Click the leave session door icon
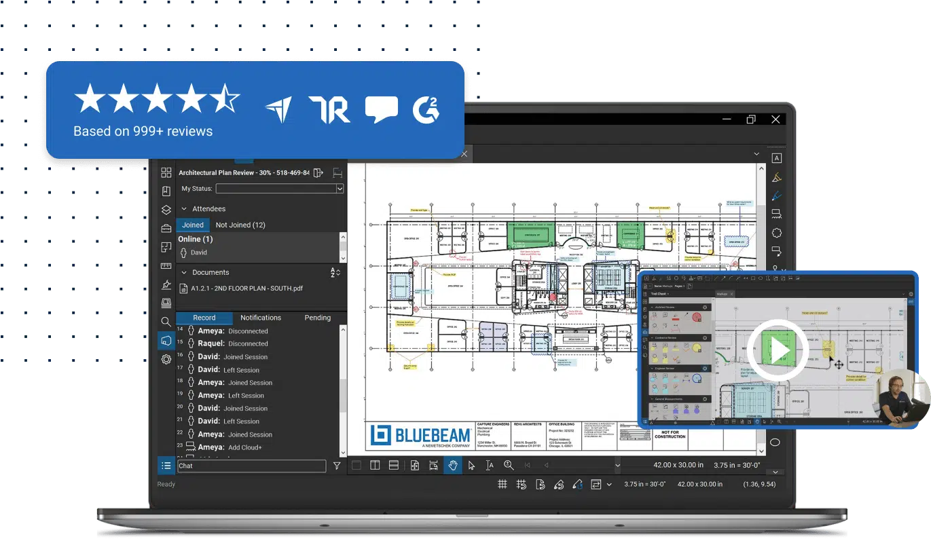Image resolution: width=931 pixels, height=560 pixels. [318, 172]
